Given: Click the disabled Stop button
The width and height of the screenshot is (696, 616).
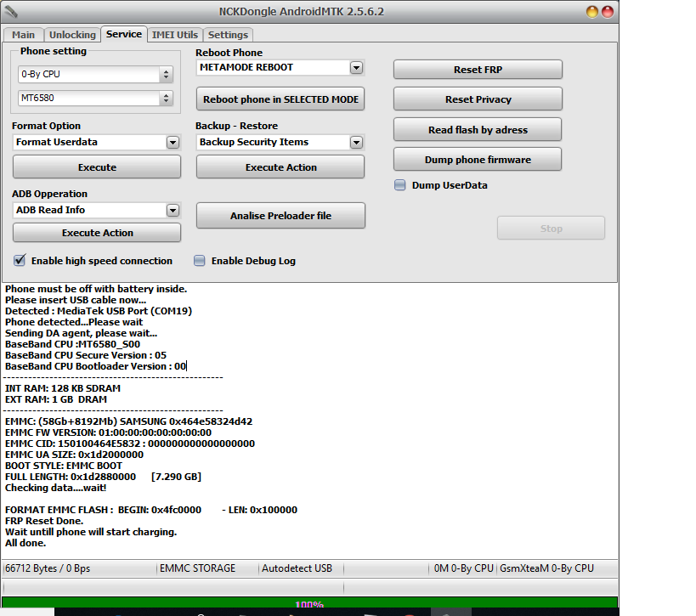Looking at the screenshot, I should [x=551, y=229].
